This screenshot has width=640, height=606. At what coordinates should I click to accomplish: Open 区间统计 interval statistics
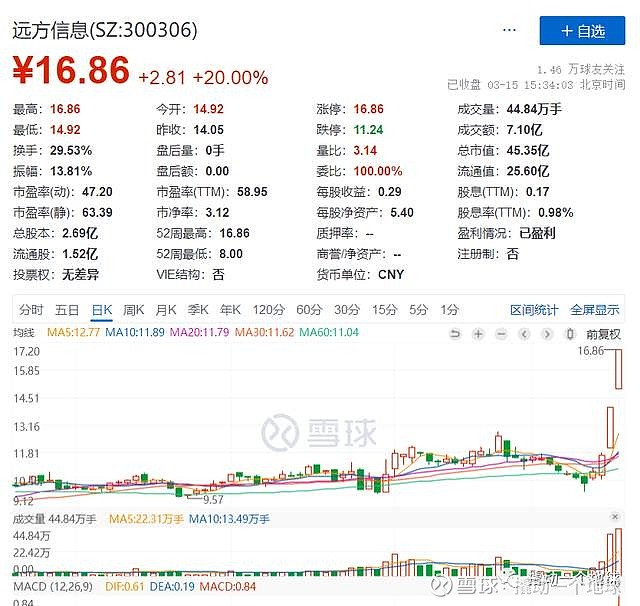[x=534, y=310]
